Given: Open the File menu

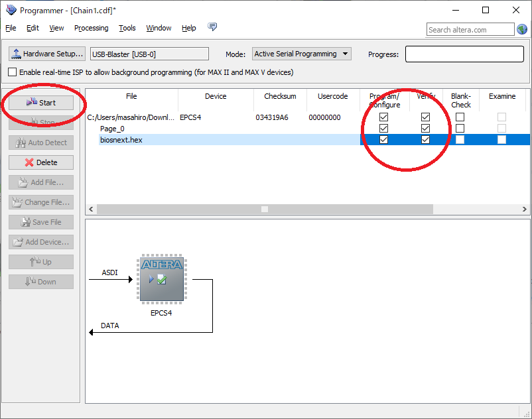Looking at the screenshot, I should tap(11, 28).
